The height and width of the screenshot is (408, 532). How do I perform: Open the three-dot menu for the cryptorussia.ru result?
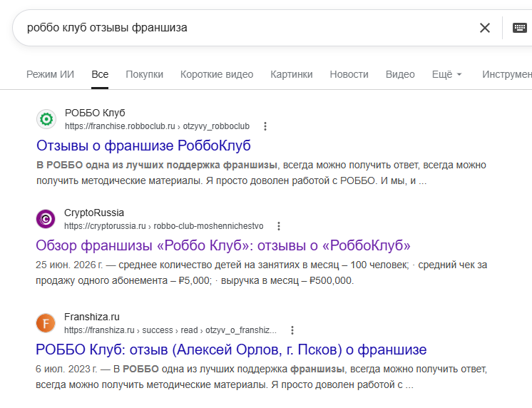tap(279, 226)
